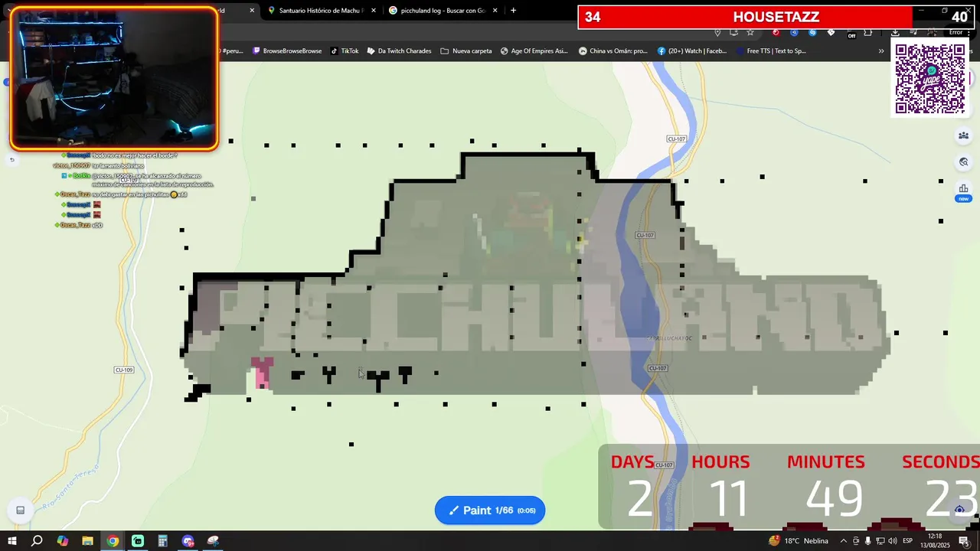Open the Da Twitch Charades bookmark
This screenshot has height=551, width=980.
click(399, 51)
